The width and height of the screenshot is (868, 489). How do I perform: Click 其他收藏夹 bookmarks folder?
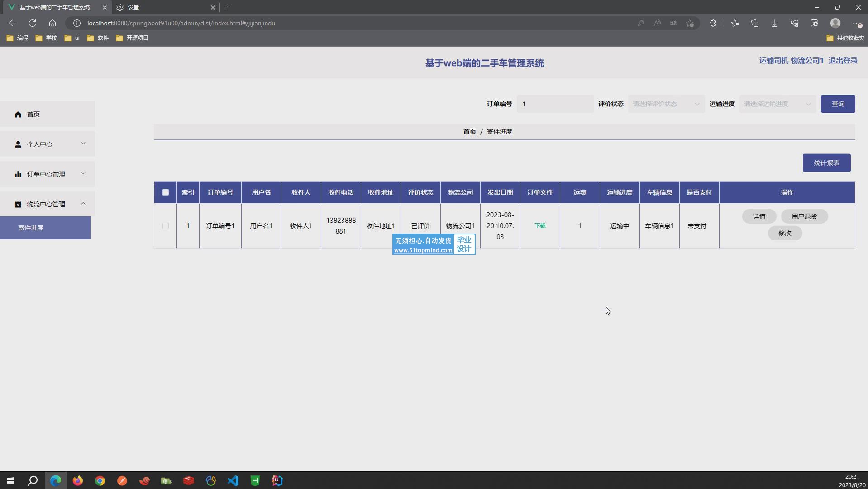coord(845,38)
